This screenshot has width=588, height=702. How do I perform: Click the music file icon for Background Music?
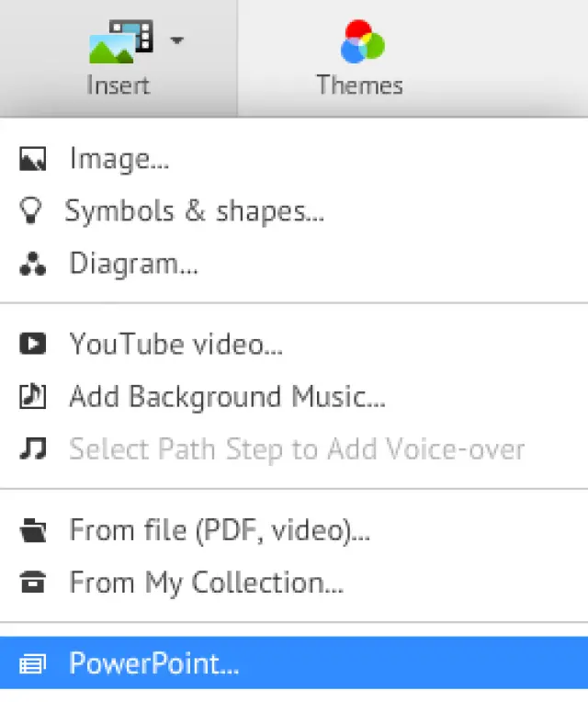(x=32, y=397)
